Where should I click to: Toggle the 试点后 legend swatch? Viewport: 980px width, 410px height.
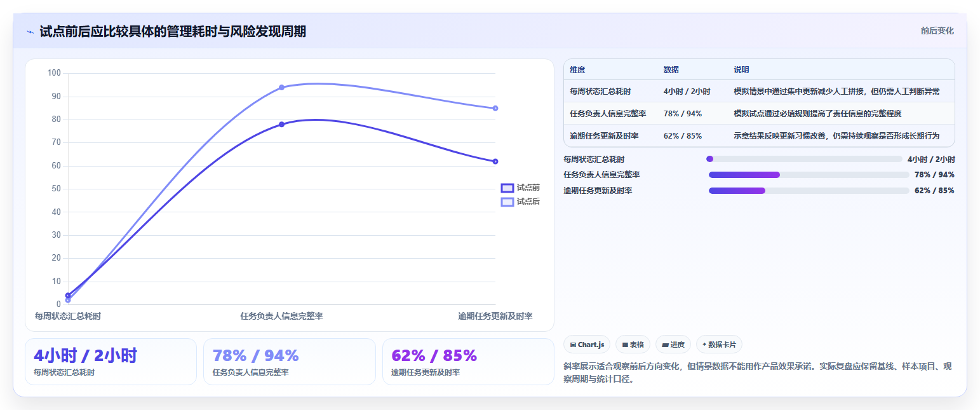coord(507,202)
